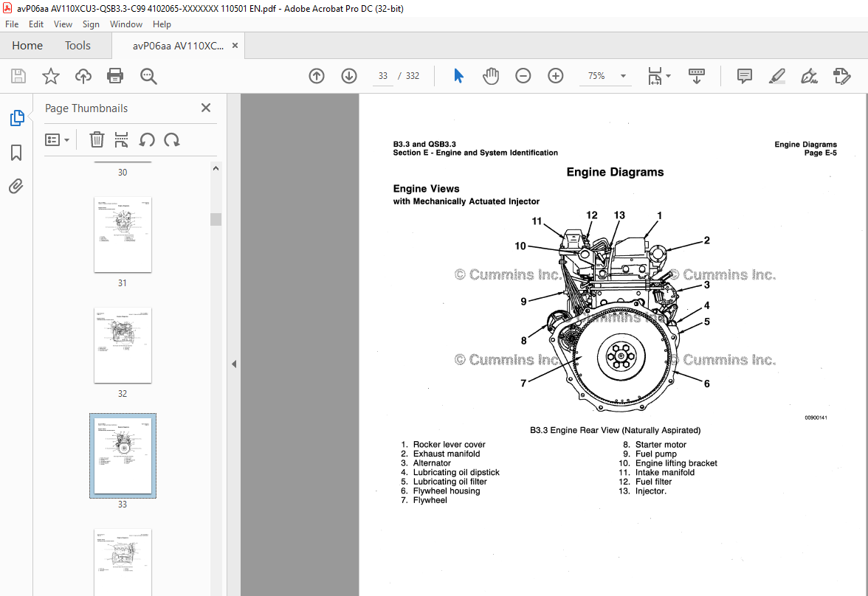The height and width of the screenshot is (596, 868).
Task: Click the insert/extract pages icon
Action: (x=121, y=140)
